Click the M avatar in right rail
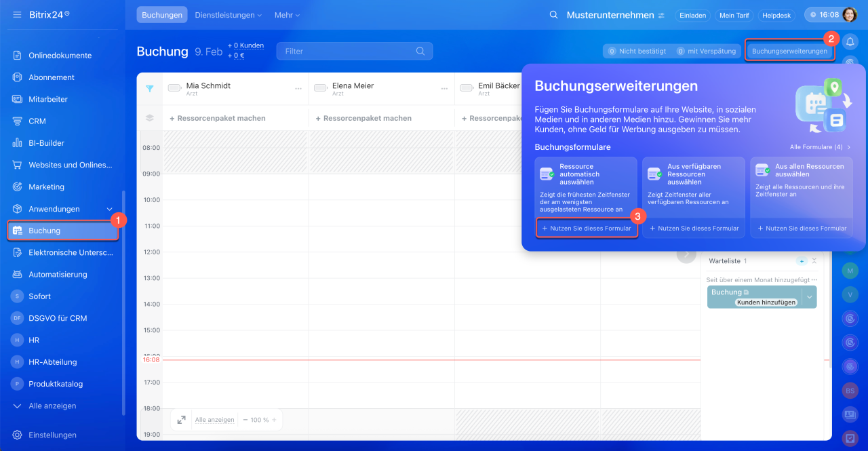The height and width of the screenshot is (451, 868). (850, 271)
